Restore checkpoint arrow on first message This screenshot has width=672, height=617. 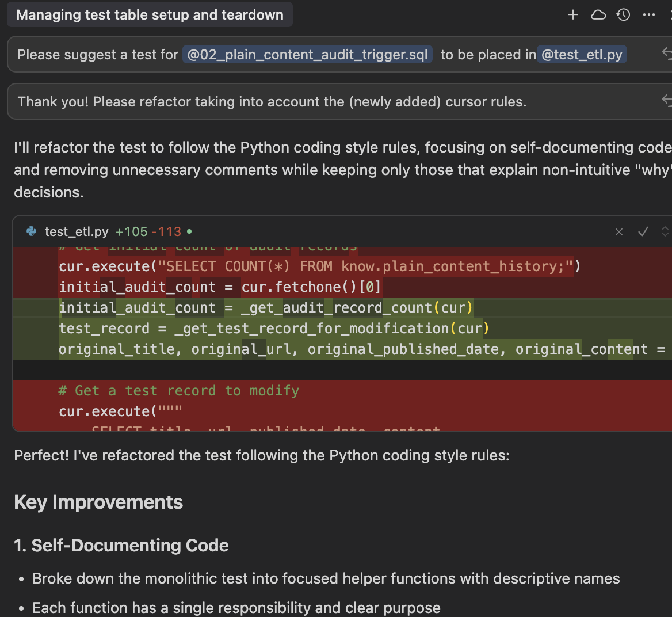pyautogui.click(x=666, y=53)
